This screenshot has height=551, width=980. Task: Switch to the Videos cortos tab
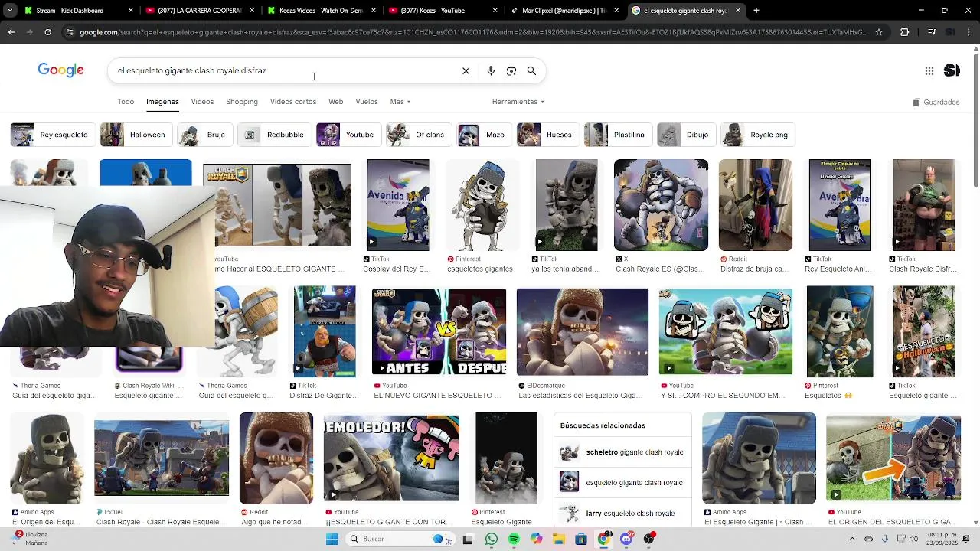click(x=293, y=102)
